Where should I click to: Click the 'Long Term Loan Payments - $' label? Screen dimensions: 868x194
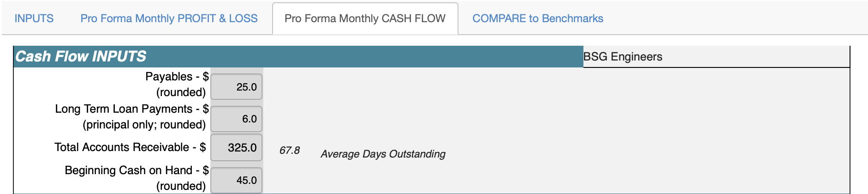pyautogui.click(x=132, y=109)
